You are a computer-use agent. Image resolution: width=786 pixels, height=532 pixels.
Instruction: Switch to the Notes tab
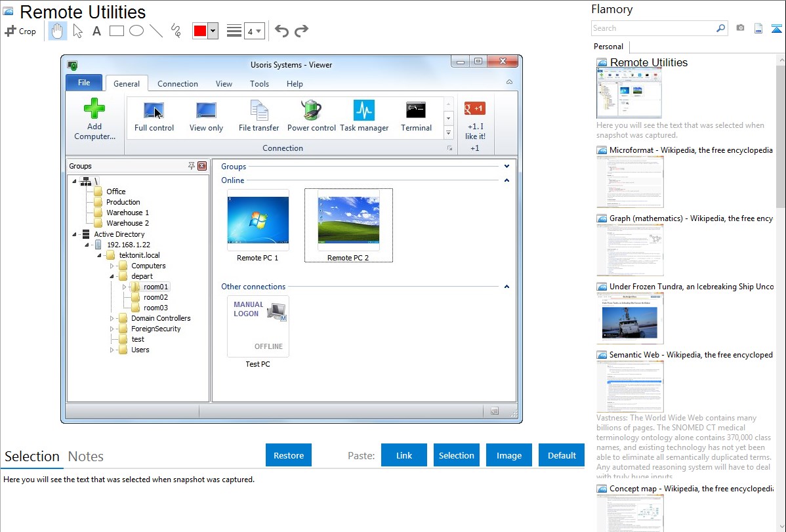point(86,457)
